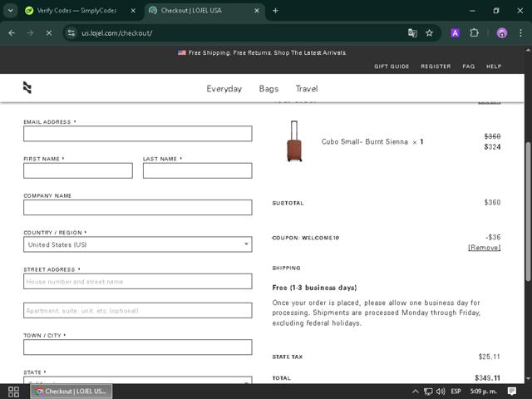
Task: Click the State Tax $25.11 value
Action: point(490,357)
